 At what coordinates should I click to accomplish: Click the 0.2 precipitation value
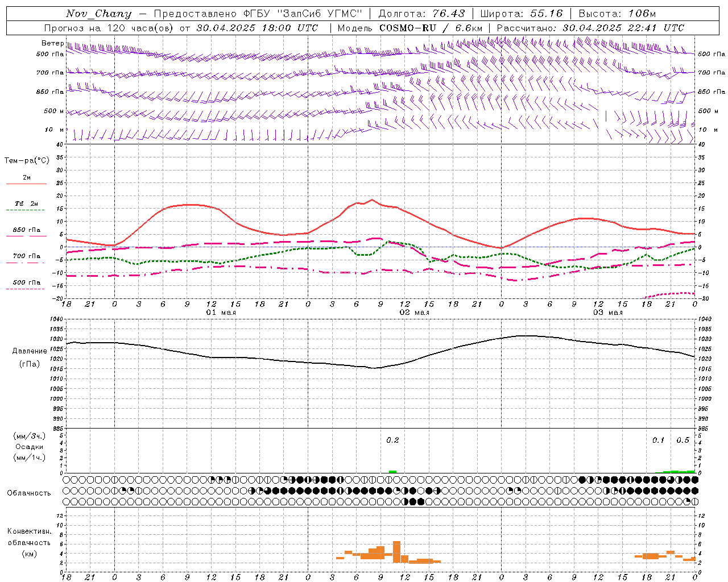[392, 440]
